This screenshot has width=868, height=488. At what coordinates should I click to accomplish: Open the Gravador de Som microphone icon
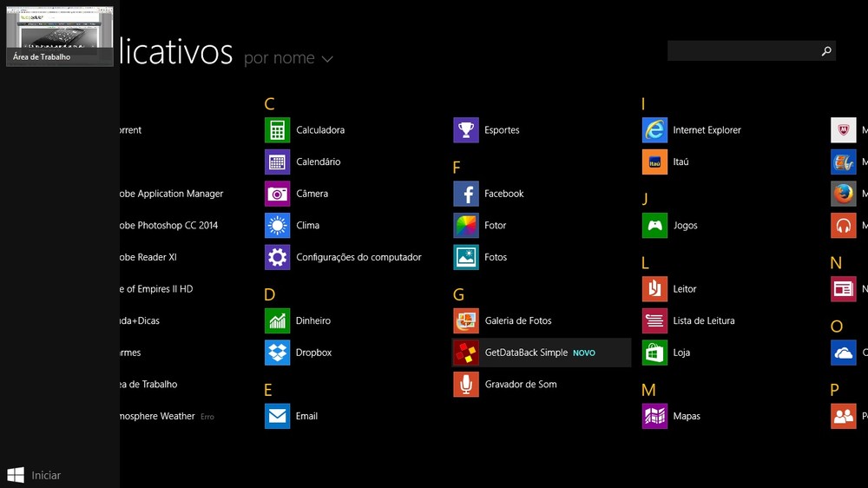click(x=466, y=384)
